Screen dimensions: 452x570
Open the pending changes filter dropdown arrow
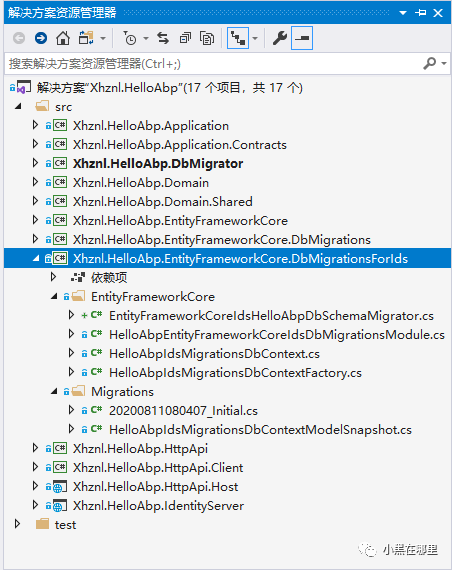146,38
